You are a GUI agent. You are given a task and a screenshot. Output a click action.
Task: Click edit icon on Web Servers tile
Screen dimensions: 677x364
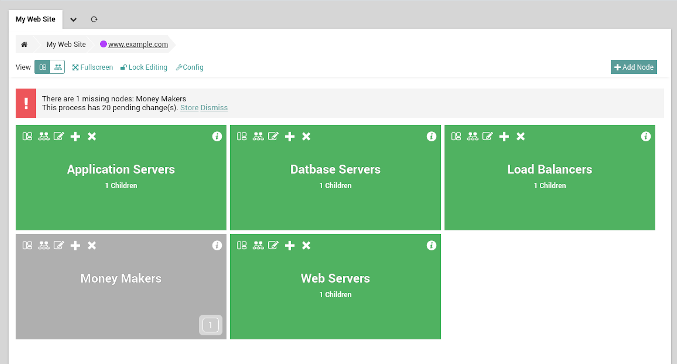tap(273, 245)
